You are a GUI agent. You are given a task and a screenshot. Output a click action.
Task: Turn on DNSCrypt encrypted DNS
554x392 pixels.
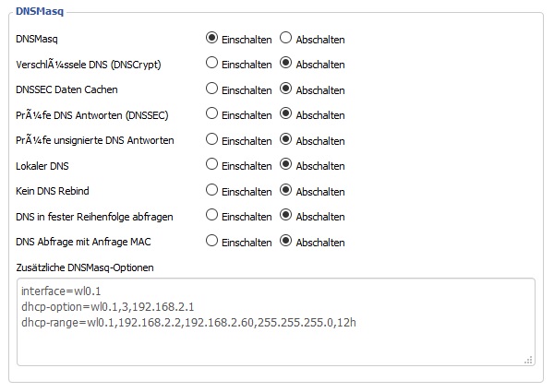click(211, 64)
